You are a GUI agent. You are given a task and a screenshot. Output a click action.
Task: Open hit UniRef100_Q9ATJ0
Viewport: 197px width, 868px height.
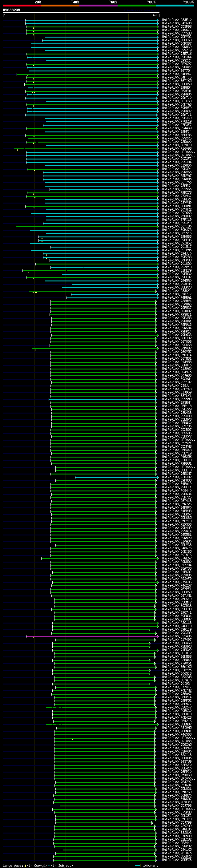177,98
